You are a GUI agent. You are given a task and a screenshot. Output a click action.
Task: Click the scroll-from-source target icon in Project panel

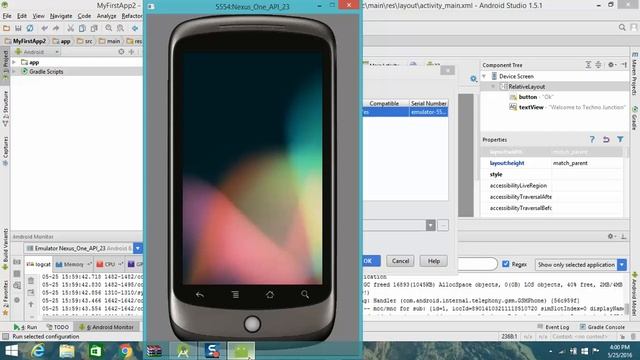[x=121, y=52]
